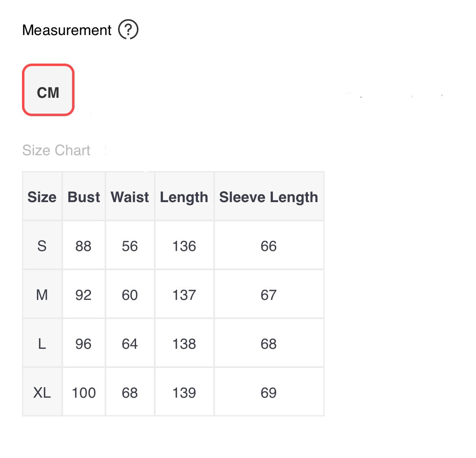Select the CM unit toggle
This screenshot has height=458, width=476.
(x=48, y=90)
